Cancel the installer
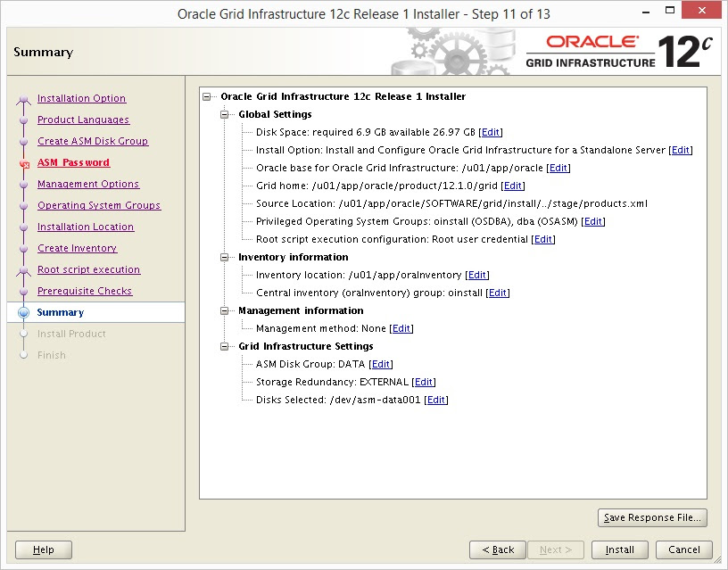The image size is (728, 570). (x=684, y=549)
